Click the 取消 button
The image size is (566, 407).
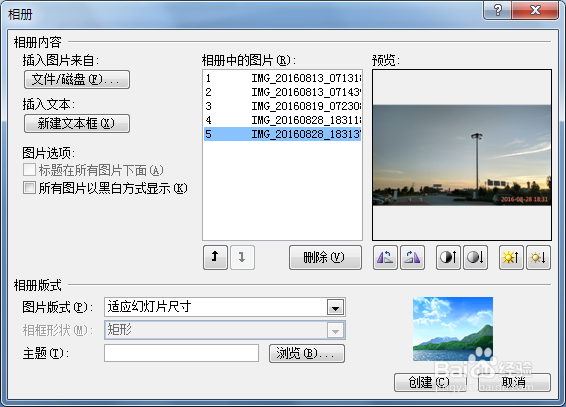point(514,382)
